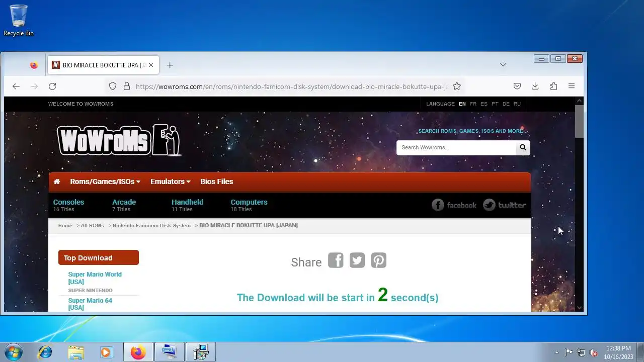The image size is (644, 362).
Task: Open a new tab with the plus button
Action: (170, 65)
